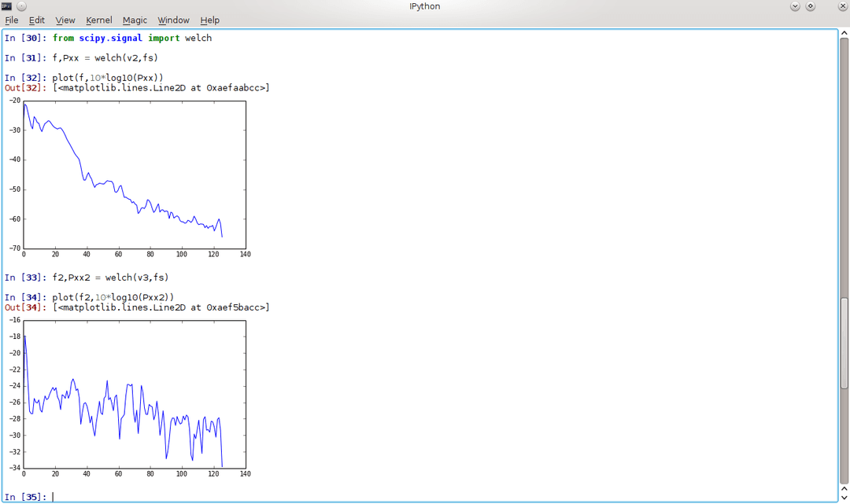Screen dimensions: 850x504
Task: Click the second plot of Pxx2 spectrum
Action: click(134, 394)
